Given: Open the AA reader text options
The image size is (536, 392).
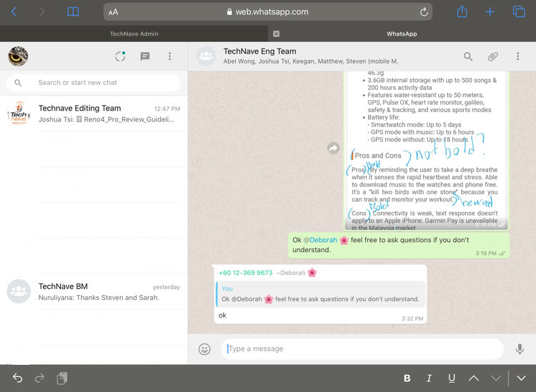Looking at the screenshot, I should click(x=113, y=12).
